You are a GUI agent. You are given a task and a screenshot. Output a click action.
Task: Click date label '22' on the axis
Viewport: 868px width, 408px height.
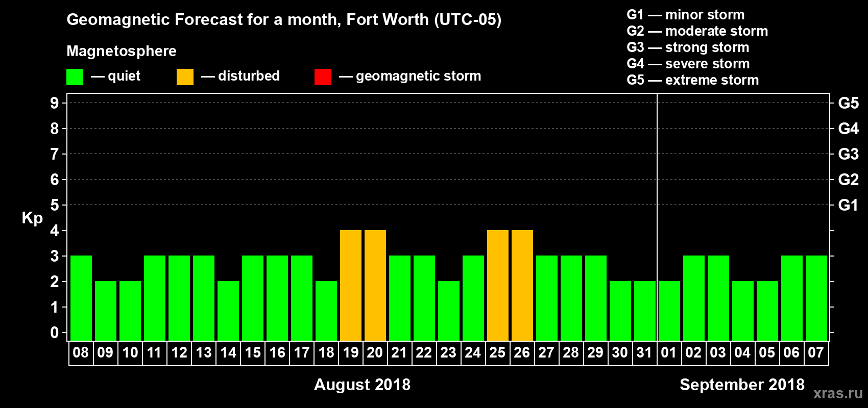pos(424,353)
